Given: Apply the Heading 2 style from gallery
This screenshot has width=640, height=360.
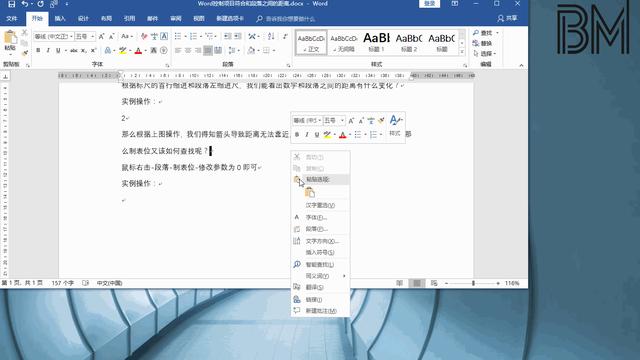Looking at the screenshot, I should point(409,42).
